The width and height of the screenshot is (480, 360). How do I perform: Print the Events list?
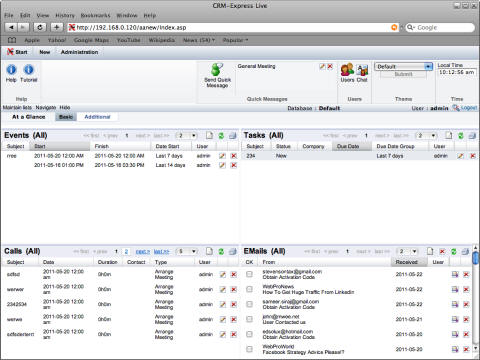click(233, 135)
